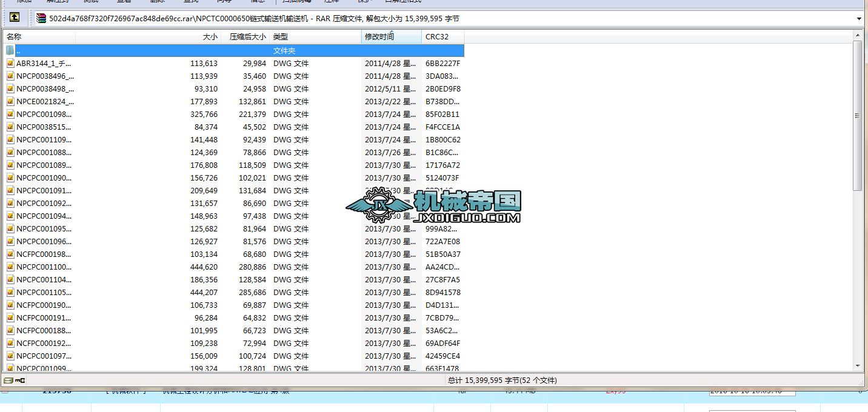Select file name NCFPC000191…
This screenshot has width=868, height=412.
pyautogui.click(x=44, y=318)
